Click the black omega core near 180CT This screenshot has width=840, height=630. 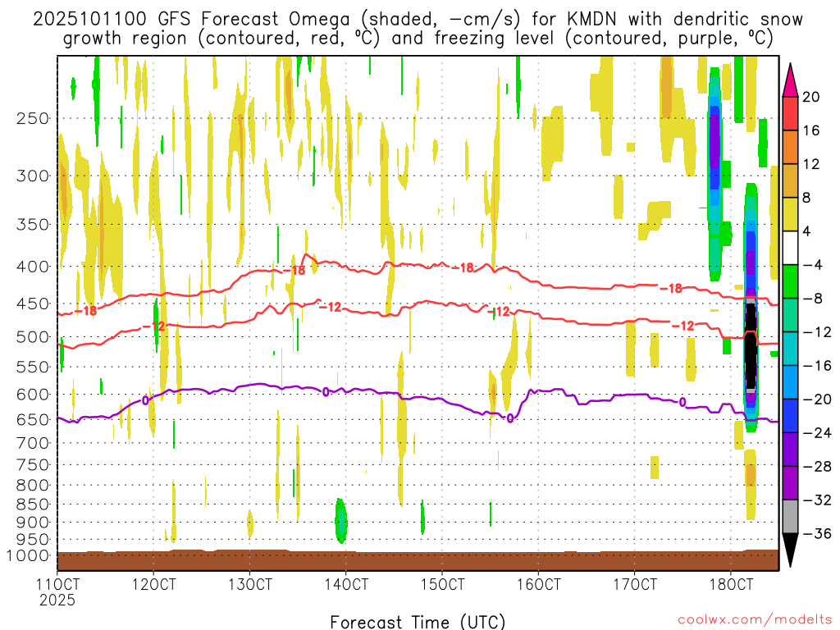point(751,345)
